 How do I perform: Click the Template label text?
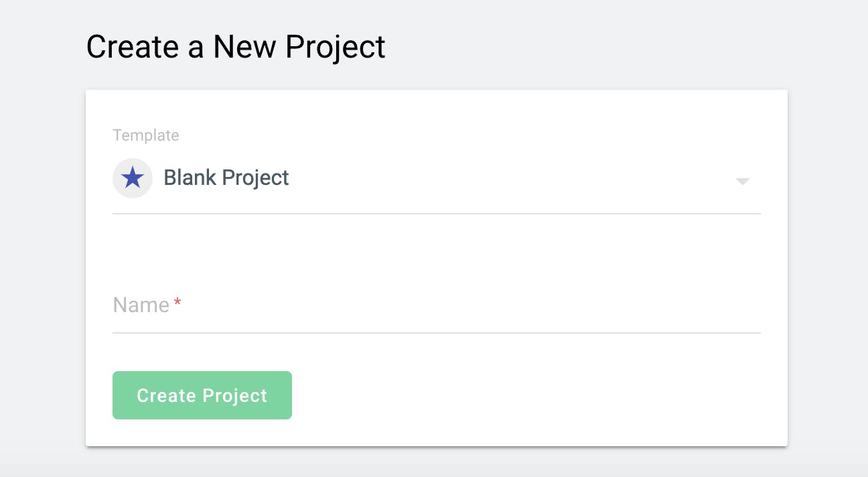(x=146, y=135)
